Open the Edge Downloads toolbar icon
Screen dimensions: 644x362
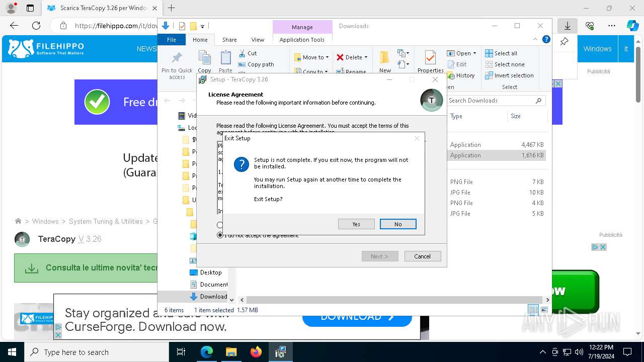(567, 26)
